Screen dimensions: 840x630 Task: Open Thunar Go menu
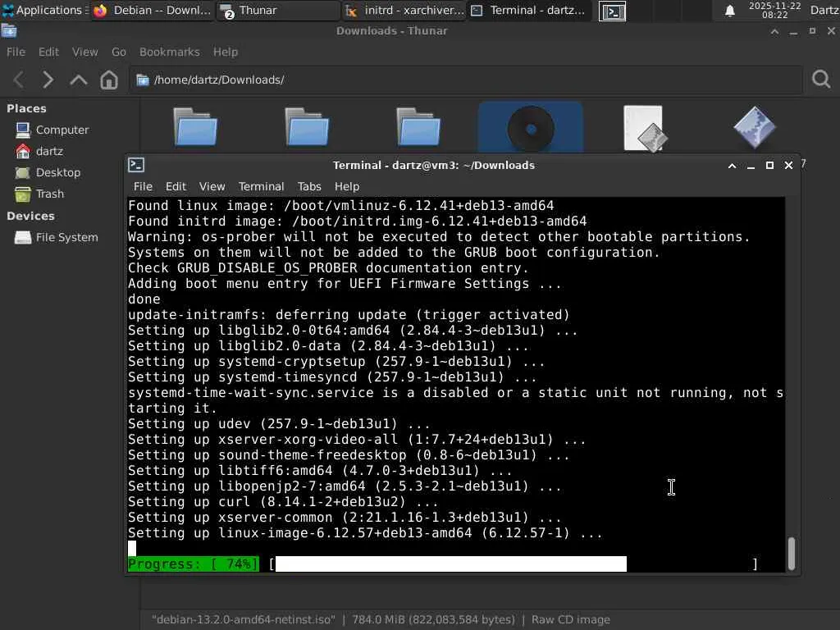[118, 52]
